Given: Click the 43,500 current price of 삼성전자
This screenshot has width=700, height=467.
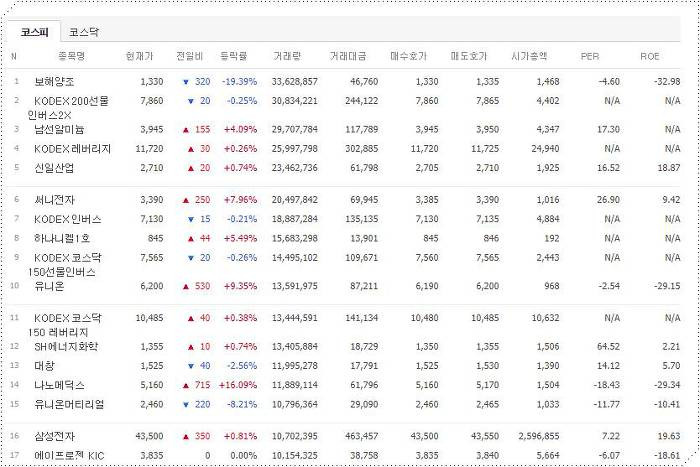Looking at the screenshot, I should [150, 436].
